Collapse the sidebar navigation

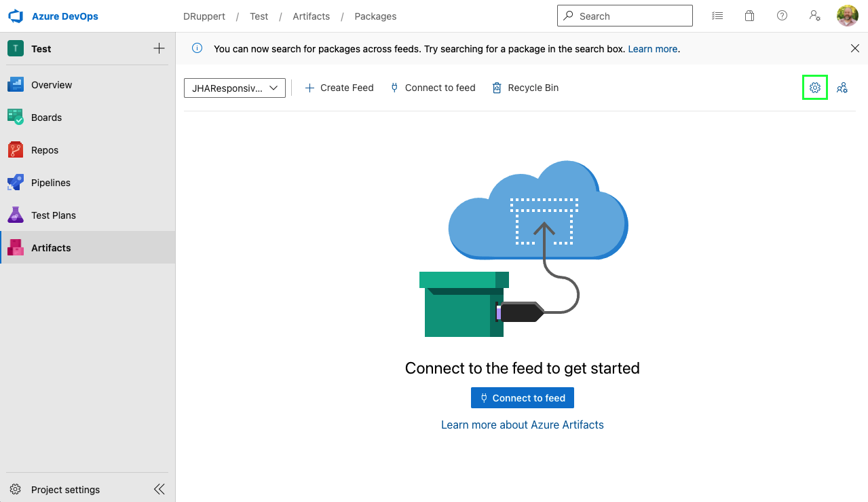click(x=159, y=489)
